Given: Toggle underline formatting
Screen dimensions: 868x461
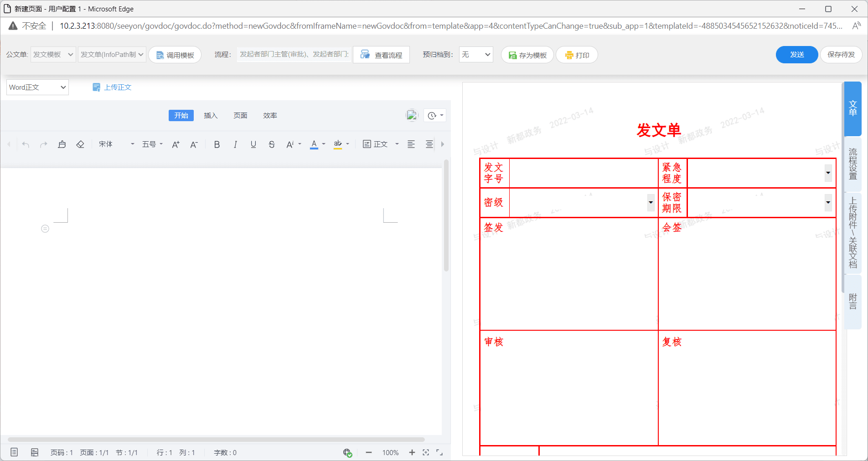Looking at the screenshot, I should pyautogui.click(x=253, y=144).
